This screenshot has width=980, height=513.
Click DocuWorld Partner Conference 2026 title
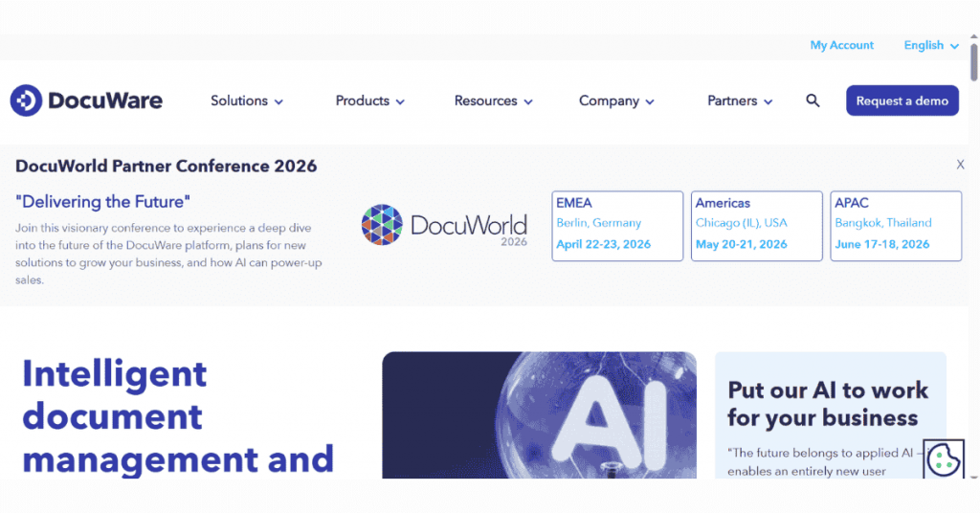click(x=167, y=167)
